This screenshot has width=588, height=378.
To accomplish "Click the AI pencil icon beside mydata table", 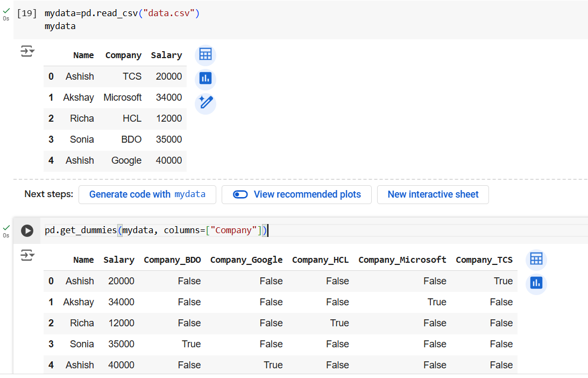I will pyautogui.click(x=205, y=102).
